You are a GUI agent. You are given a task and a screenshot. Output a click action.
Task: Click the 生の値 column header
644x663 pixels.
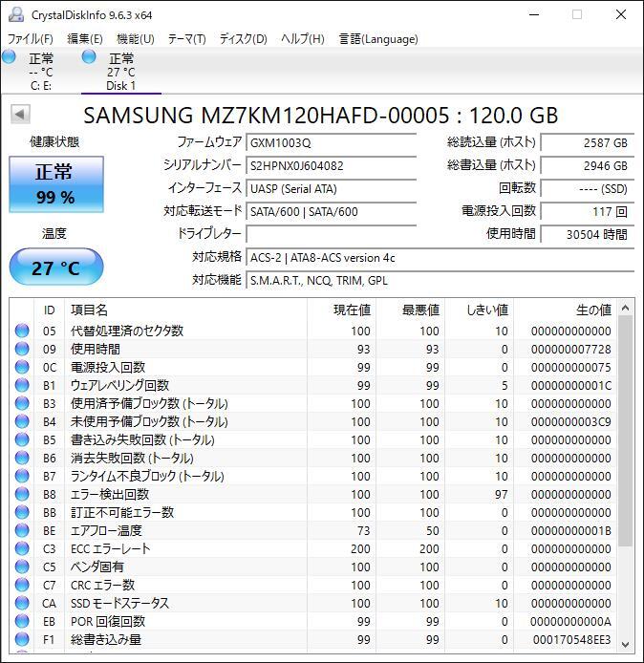click(565, 310)
